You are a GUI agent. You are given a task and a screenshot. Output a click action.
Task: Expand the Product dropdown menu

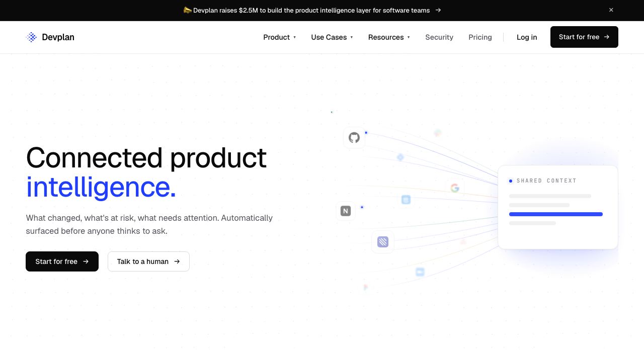280,37
